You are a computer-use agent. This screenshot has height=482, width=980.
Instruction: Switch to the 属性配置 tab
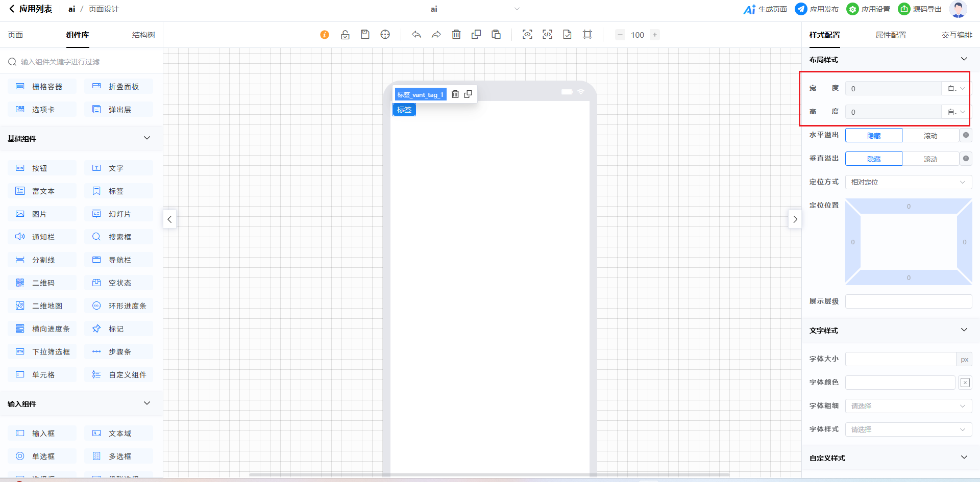click(891, 35)
